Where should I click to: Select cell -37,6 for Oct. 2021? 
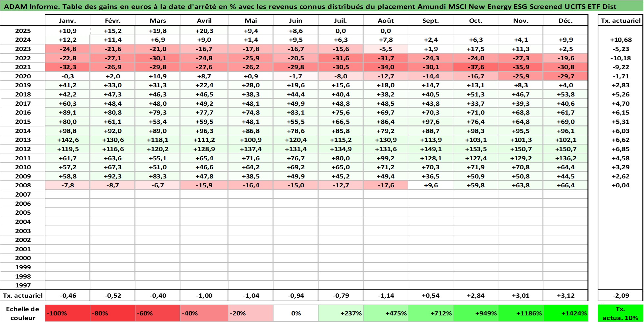pos(476,67)
